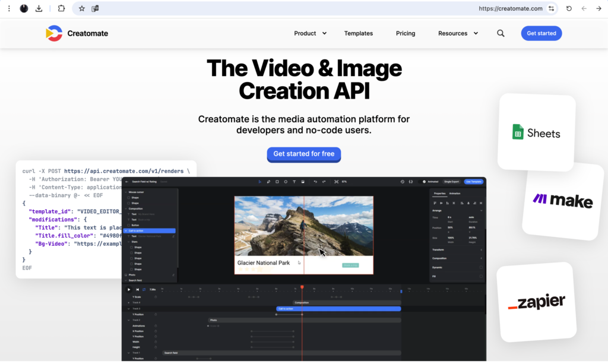Click the browser reload icon

[569, 8]
